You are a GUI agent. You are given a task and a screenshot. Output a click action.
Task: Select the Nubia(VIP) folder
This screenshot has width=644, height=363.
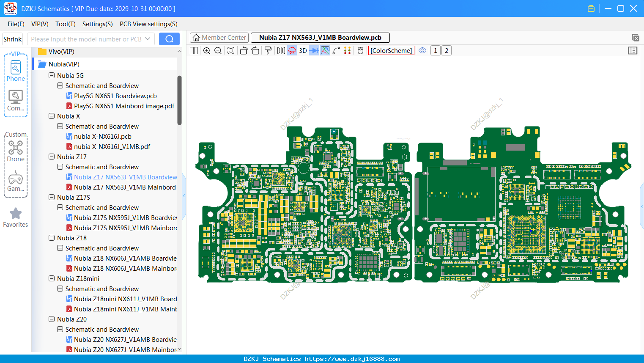click(x=64, y=64)
